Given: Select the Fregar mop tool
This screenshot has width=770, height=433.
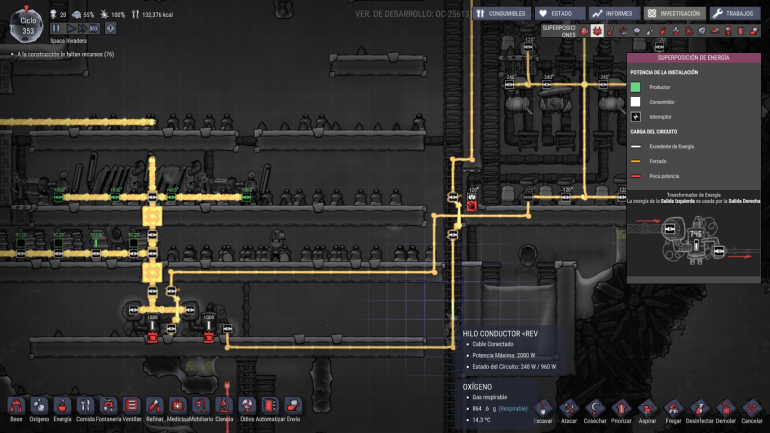Looking at the screenshot, I should click(x=673, y=411).
